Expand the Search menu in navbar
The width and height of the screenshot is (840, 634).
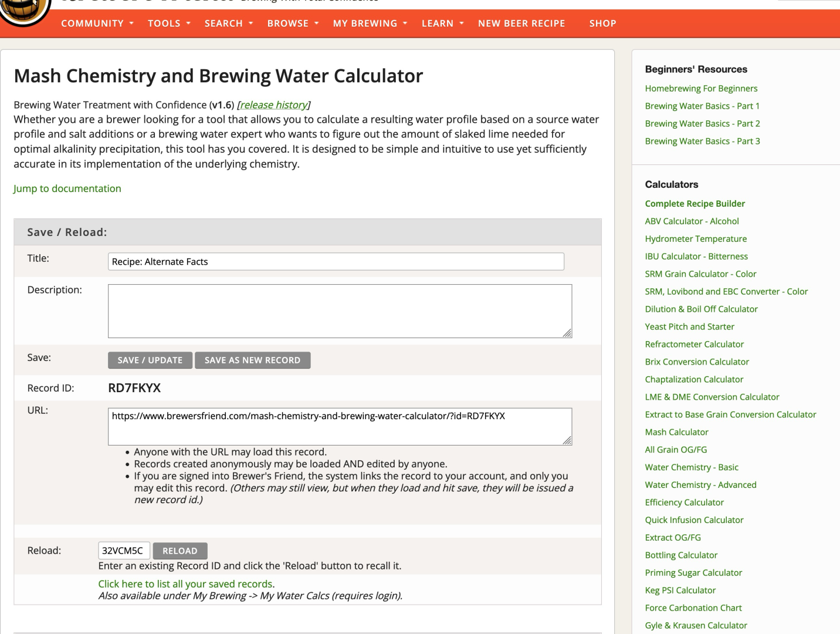click(x=229, y=23)
